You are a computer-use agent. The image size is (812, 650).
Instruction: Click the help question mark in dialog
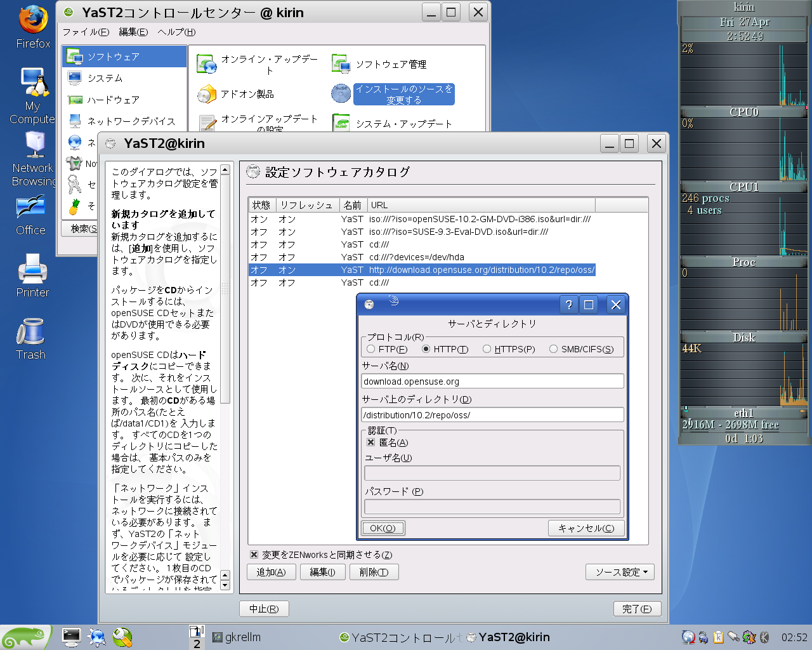pyautogui.click(x=568, y=305)
